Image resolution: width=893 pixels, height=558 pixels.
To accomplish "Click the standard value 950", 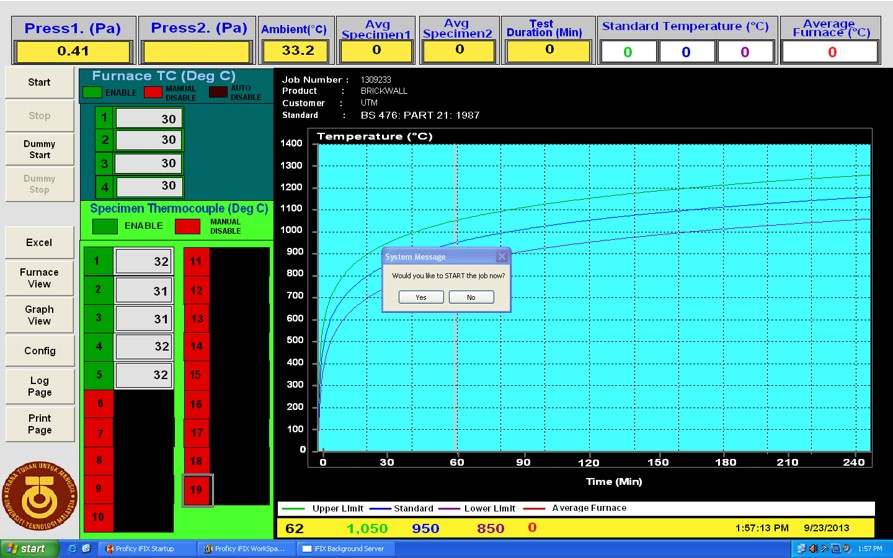I will point(425,528).
